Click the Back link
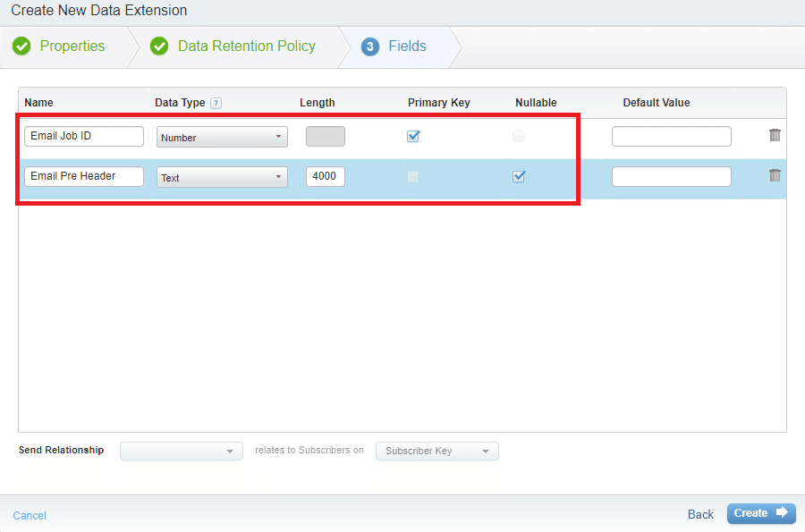Image resolution: width=805 pixels, height=532 pixels. click(x=700, y=514)
